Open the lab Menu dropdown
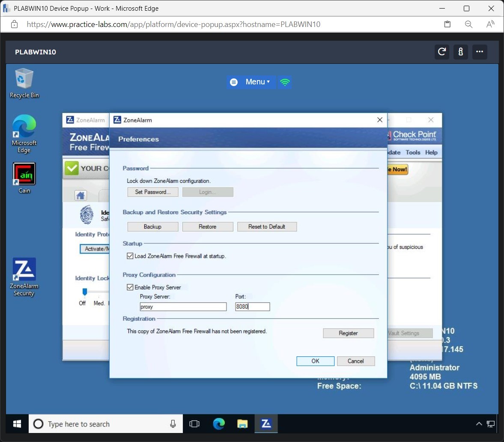 click(257, 82)
